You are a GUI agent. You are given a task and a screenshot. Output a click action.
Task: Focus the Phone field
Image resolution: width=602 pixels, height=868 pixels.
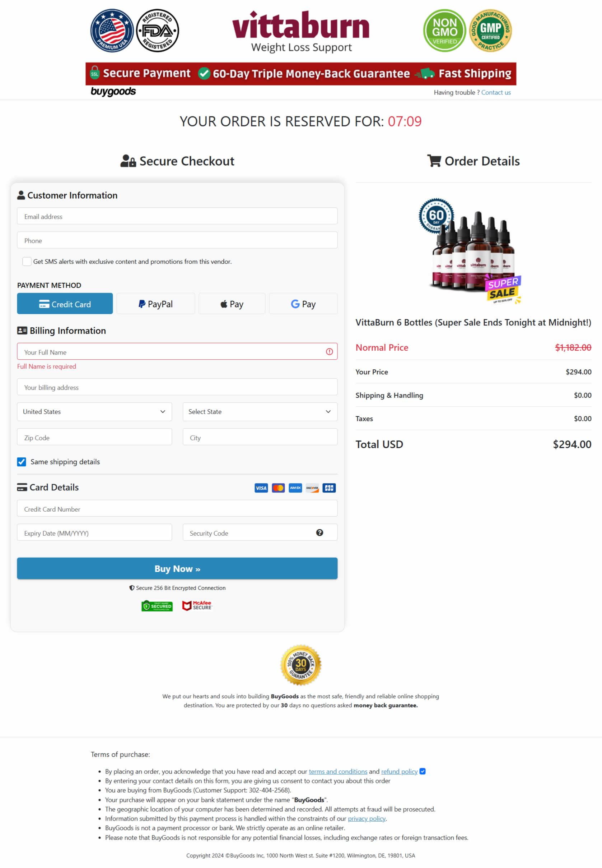click(x=177, y=240)
